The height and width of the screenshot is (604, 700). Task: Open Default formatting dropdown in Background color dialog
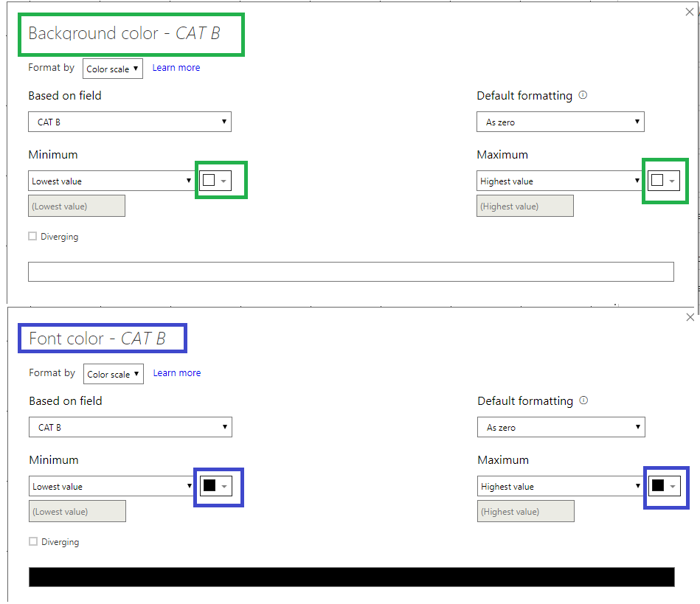point(561,122)
